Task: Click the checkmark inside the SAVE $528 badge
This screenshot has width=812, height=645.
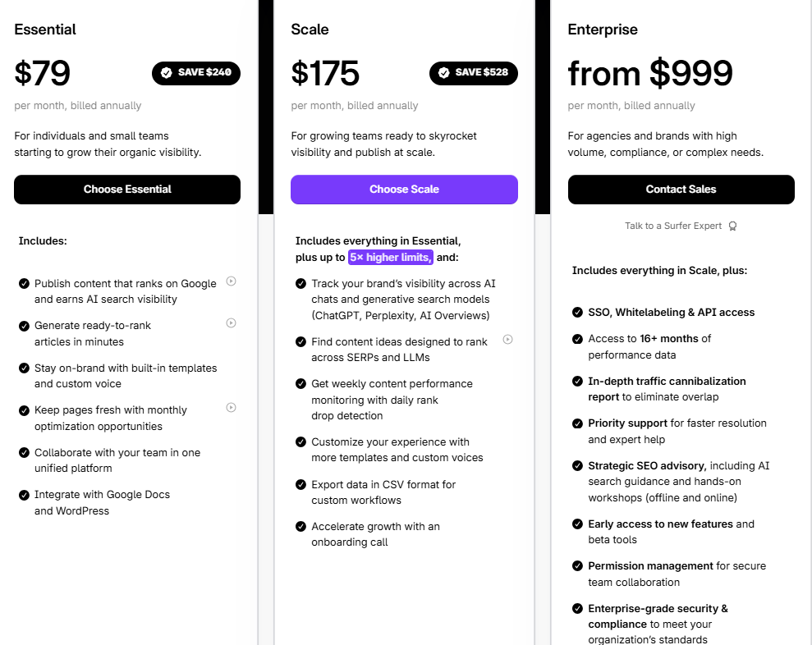Action: pos(443,72)
